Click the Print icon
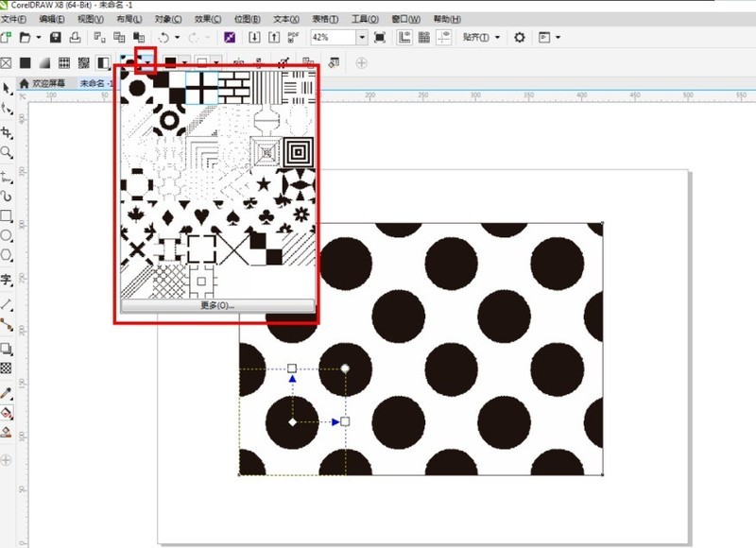Viewport: 756px width, 548px height. click(75, 37)
